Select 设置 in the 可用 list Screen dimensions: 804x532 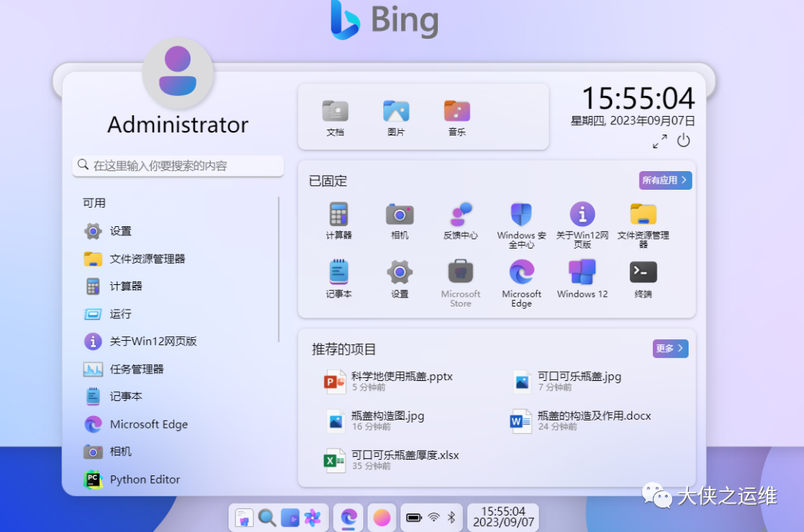pos(177,231)
